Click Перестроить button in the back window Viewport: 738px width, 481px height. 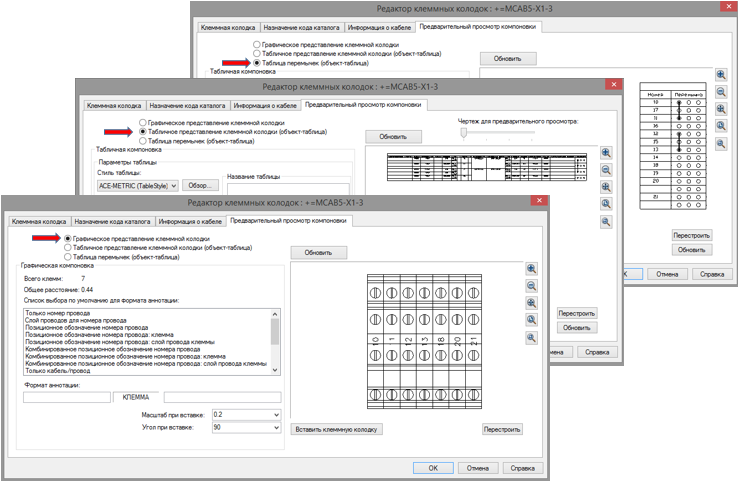tap(692, 235)
